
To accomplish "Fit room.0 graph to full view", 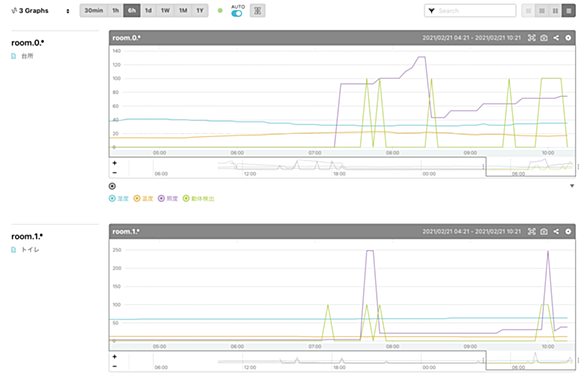I will point(531,38).
